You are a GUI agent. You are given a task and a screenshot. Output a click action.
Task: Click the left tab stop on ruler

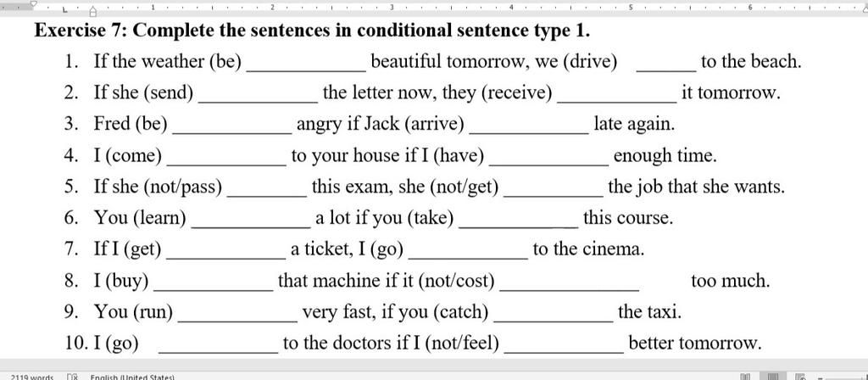(64, 9)
